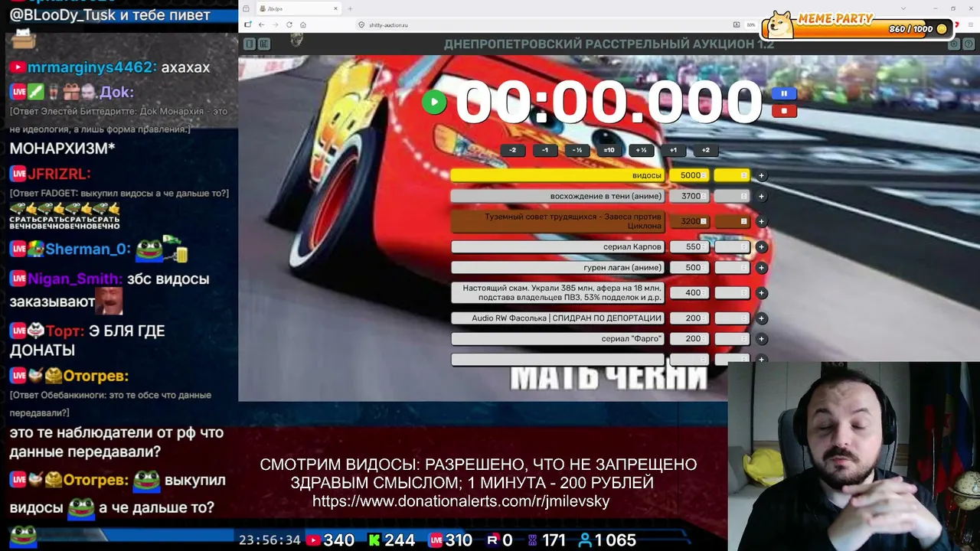This screenshot has width=980, height=551.
Task: Click the plus icon on the "видосы" row
Action: click(x=761, y=176)
